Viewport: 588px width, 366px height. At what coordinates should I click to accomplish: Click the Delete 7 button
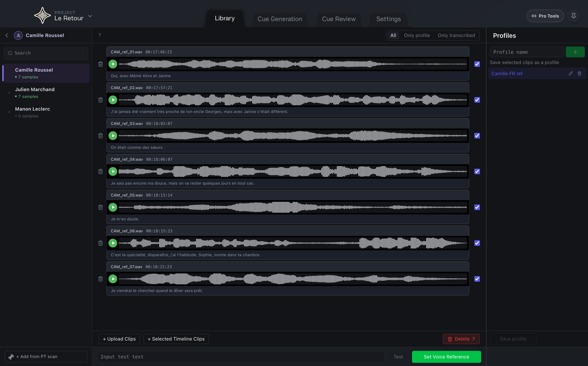click(461, 339)
